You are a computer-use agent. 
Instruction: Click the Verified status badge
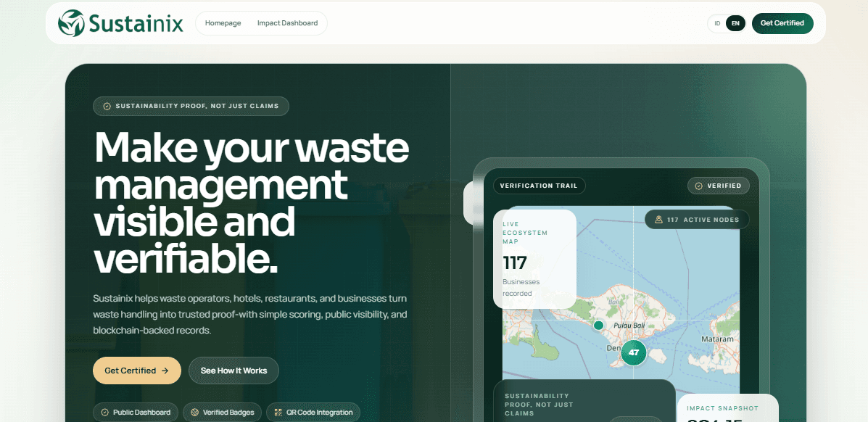719,186
